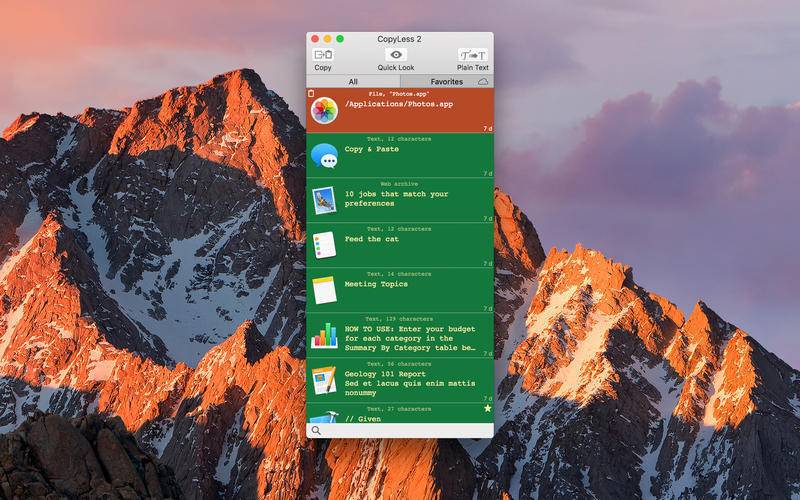800x500 pixels.
Task: Click the search magnifier icon
Action: pyautogui.click(x=316, y=430)
